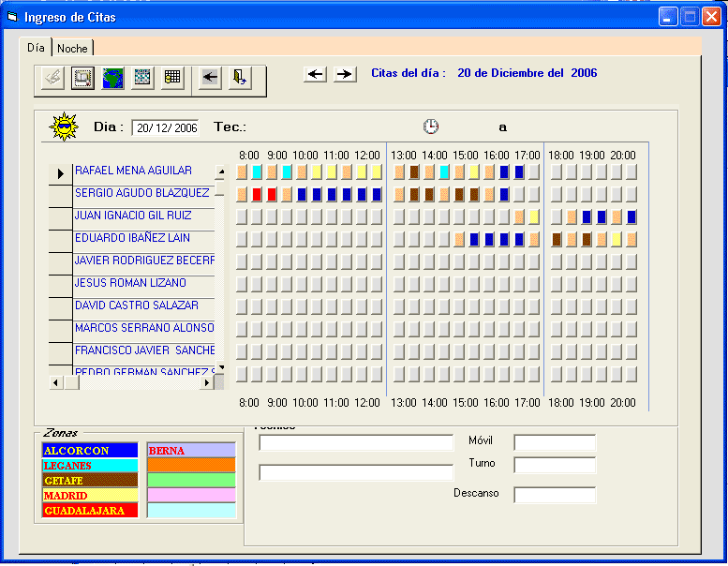Go to the next day with right arrow

pos(345,74)
